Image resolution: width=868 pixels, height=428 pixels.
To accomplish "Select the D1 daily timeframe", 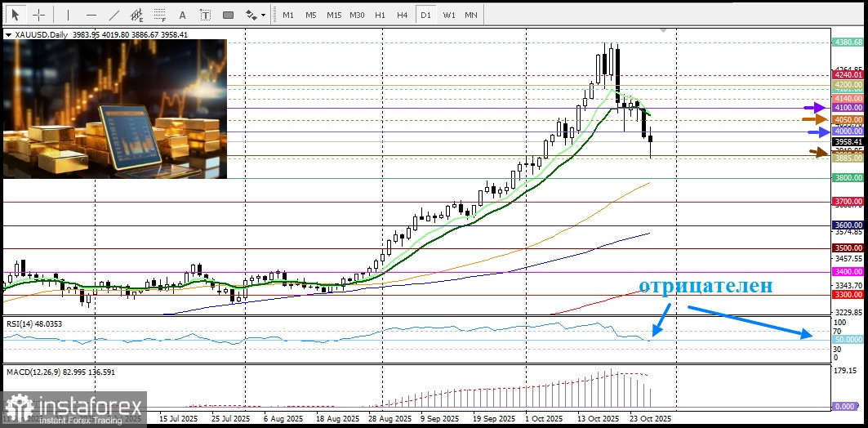I will coord(425,15).
